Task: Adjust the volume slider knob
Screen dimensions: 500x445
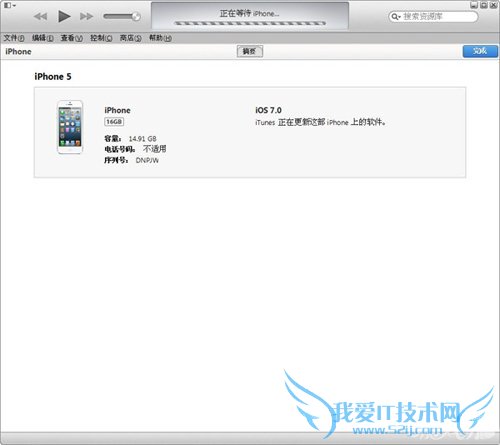Action: point(136,16)
